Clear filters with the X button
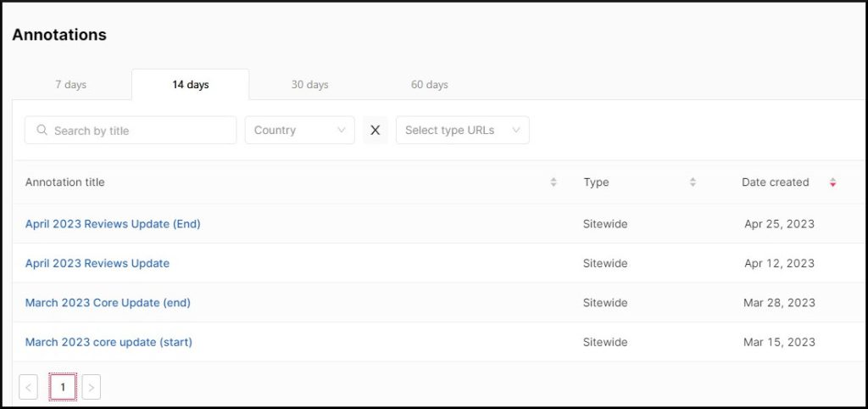This screenshot has height=409, width=868. (376, 131)
